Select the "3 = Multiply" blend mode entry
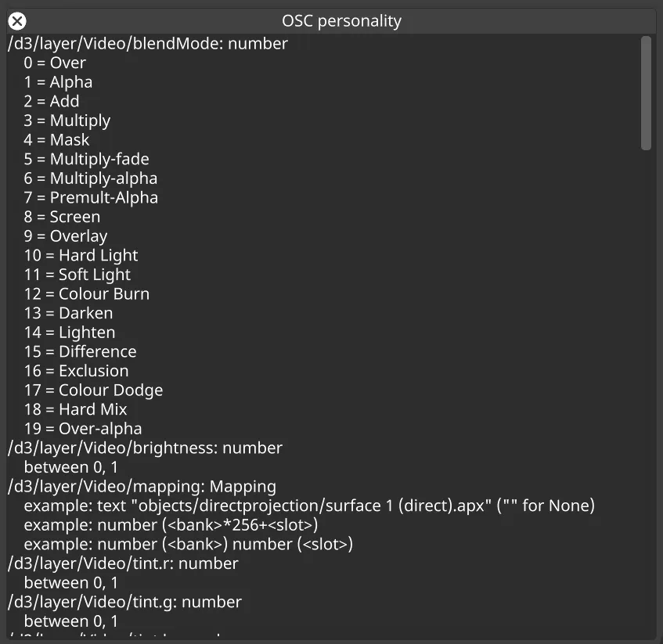 pos(67,121)
